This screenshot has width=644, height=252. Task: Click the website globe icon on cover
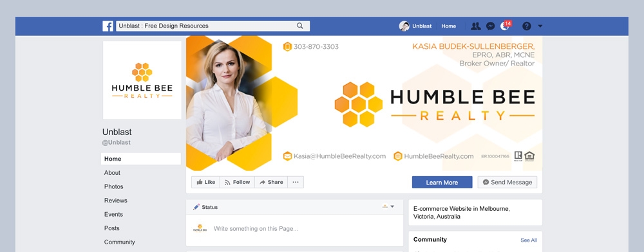(398, 156)
